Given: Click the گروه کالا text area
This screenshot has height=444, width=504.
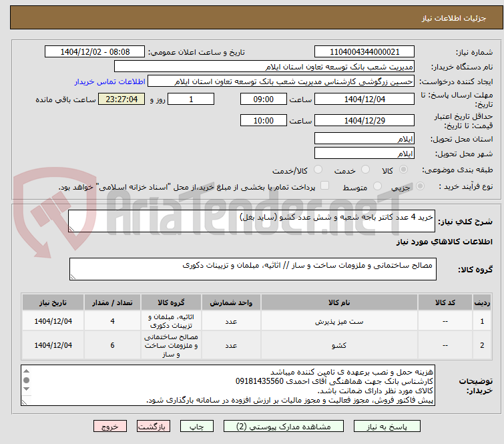Looking at the screenshot, I should point(252,269).
